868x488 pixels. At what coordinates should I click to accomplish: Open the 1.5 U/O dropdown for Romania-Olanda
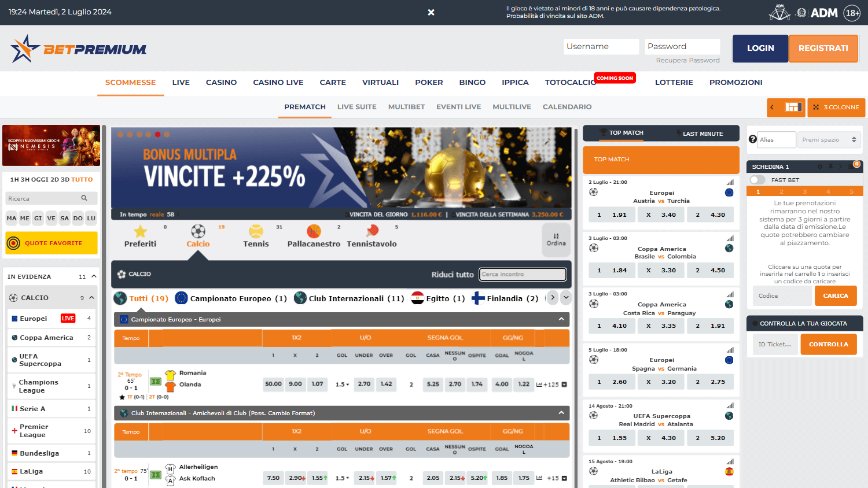pyautogui.click(x=343, y=385)
